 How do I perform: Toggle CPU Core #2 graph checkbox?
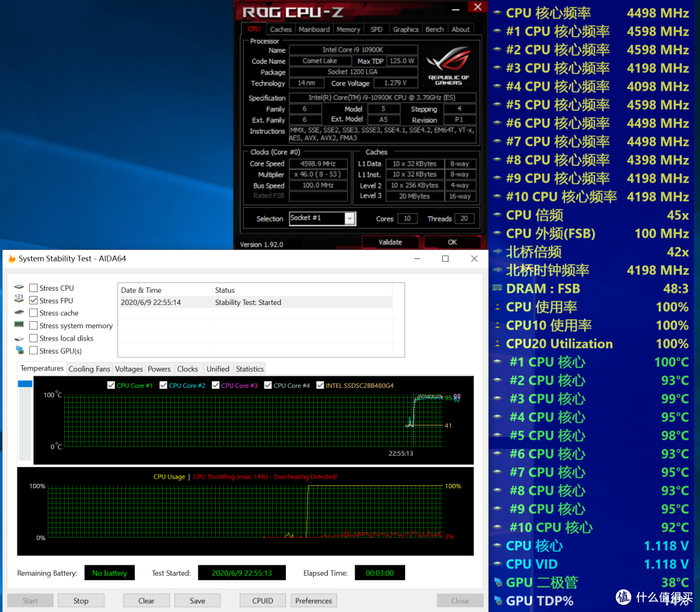(x=163, y=385)
